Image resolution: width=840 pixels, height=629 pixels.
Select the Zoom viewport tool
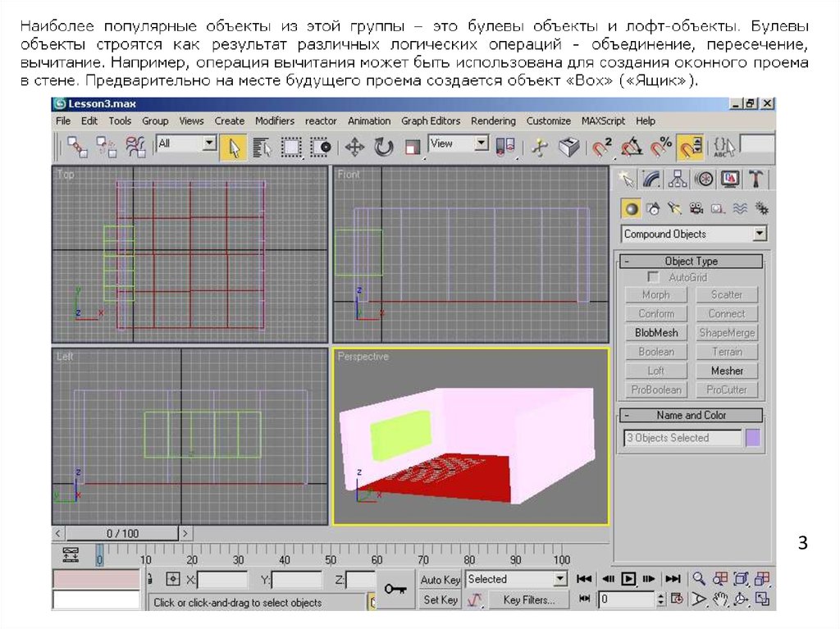point(699,579)
